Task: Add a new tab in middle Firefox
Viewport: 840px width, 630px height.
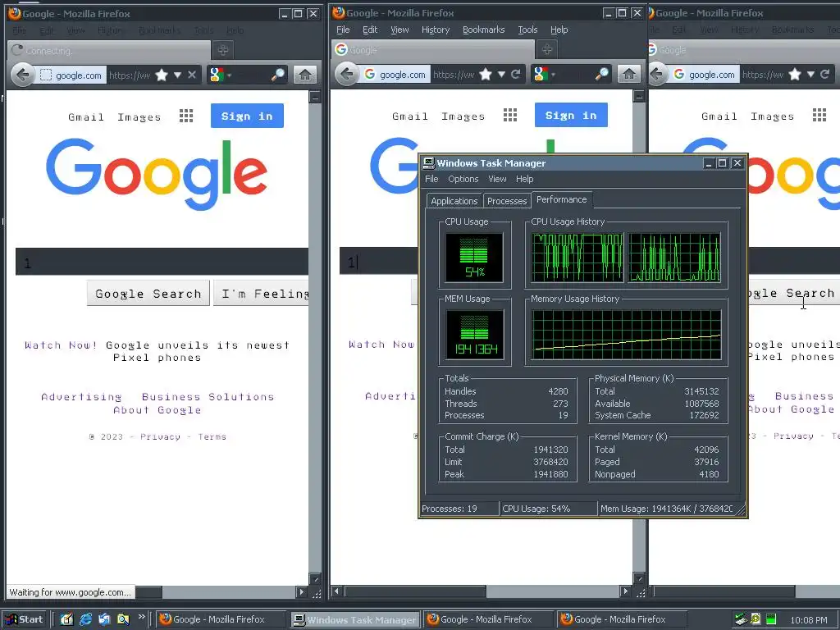Action: [x=547, y=50]
